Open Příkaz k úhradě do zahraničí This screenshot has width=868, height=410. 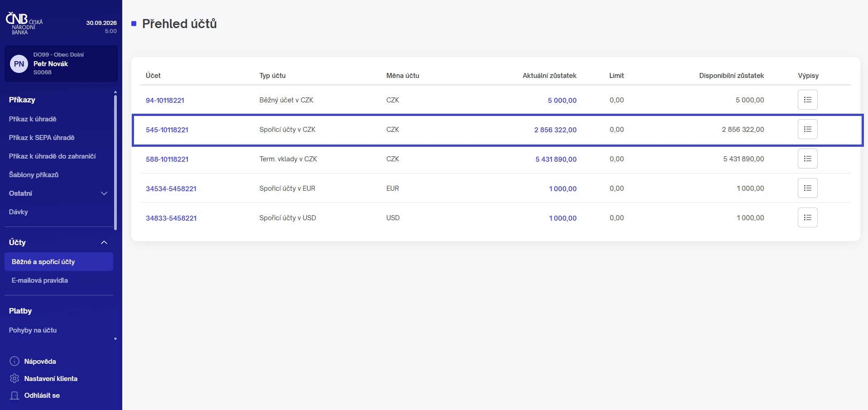pyautogui.click(x=53, y=156)
